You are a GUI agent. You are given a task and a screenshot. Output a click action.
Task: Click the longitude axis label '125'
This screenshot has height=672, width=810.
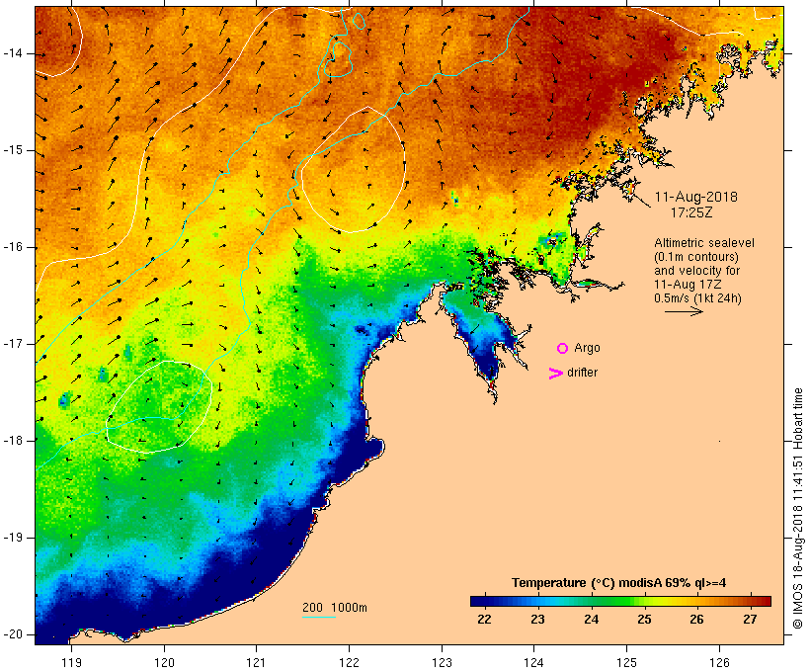tap(627, 662)
